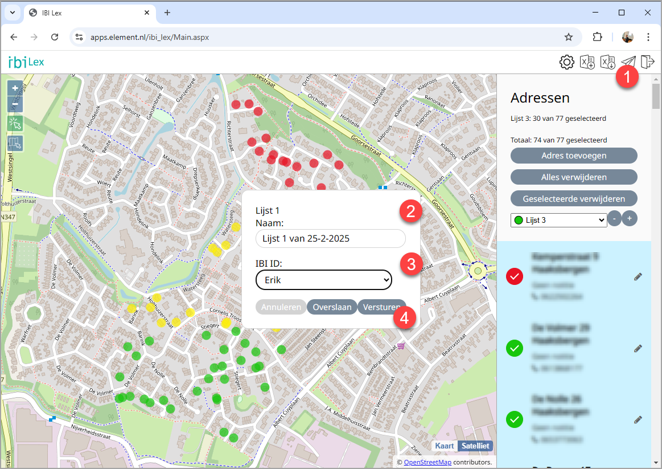662x469 pixels.
Task: Bookmark this page with star icon
Action: (x=569, y=37)
